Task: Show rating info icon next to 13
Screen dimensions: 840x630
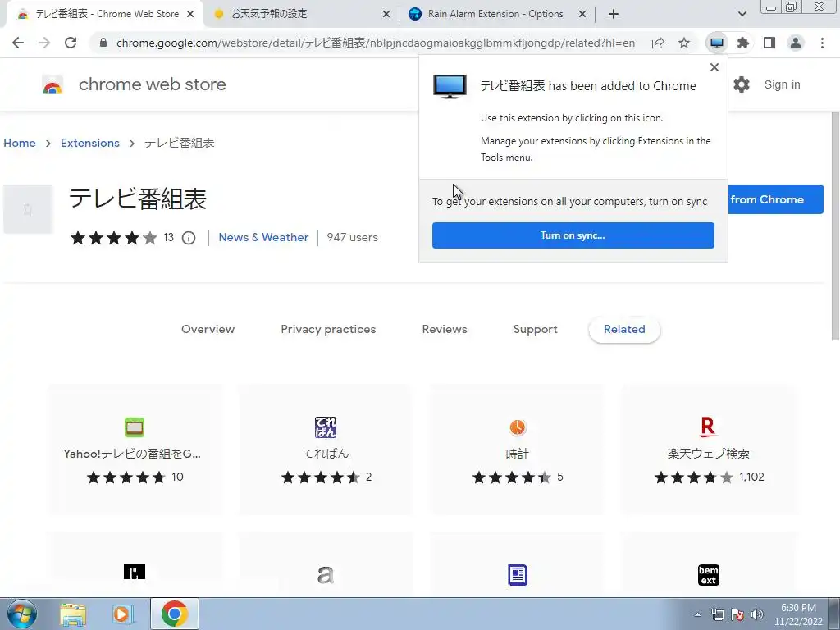Action: point(189,237)
